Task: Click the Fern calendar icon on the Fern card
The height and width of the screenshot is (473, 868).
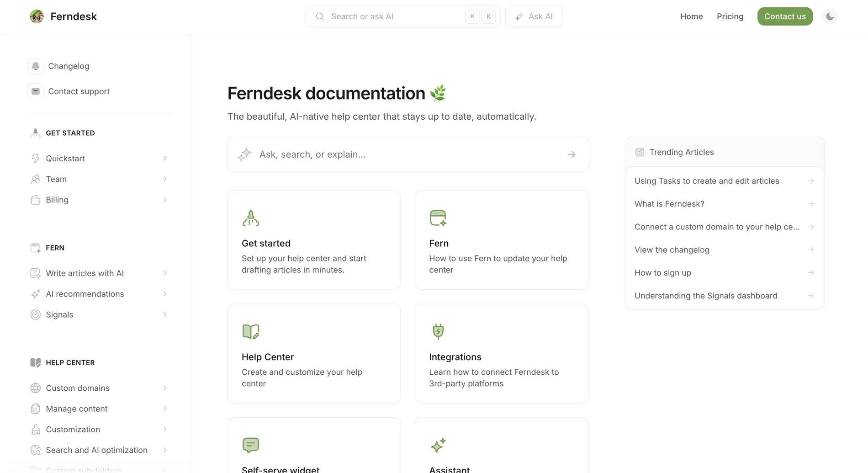Action: coord(438,218)
